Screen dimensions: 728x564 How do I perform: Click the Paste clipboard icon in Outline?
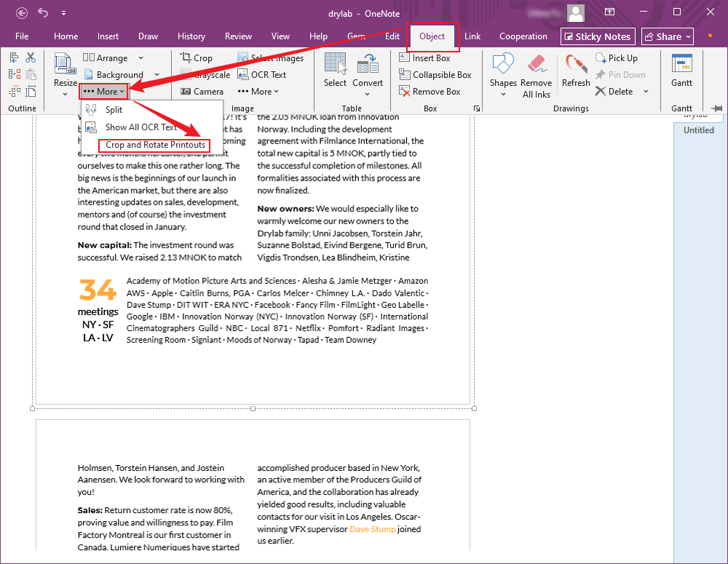[x=31, y=74]
